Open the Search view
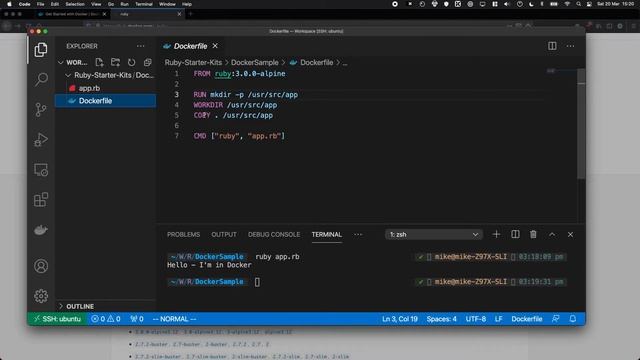This screenshot has width=640, height=360. (x=41, y=79)
